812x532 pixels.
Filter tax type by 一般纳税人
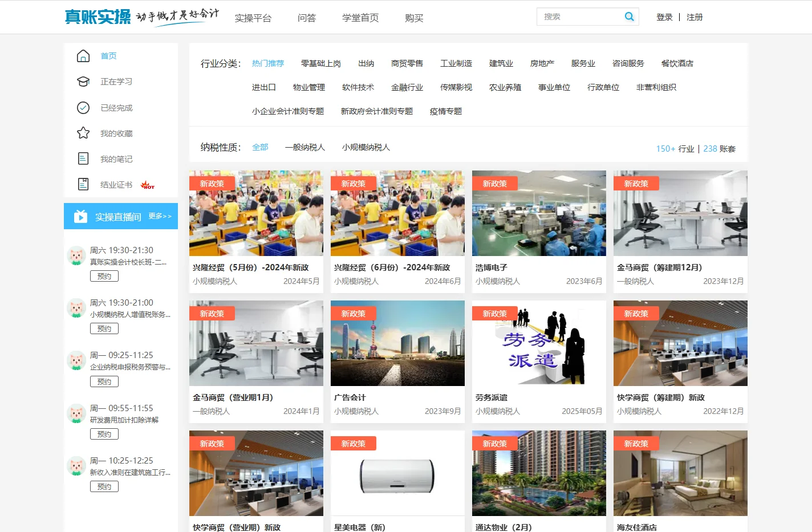[305, 147]
